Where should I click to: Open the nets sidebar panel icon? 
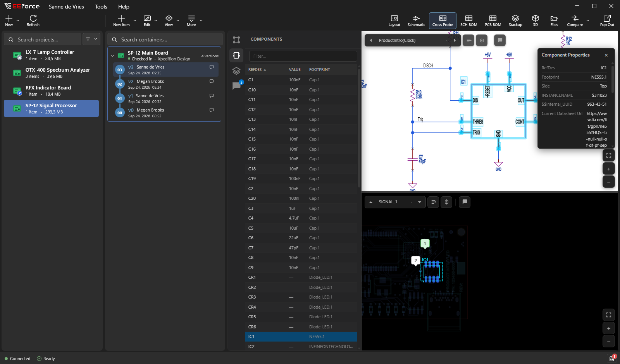(x=236, y=40)
